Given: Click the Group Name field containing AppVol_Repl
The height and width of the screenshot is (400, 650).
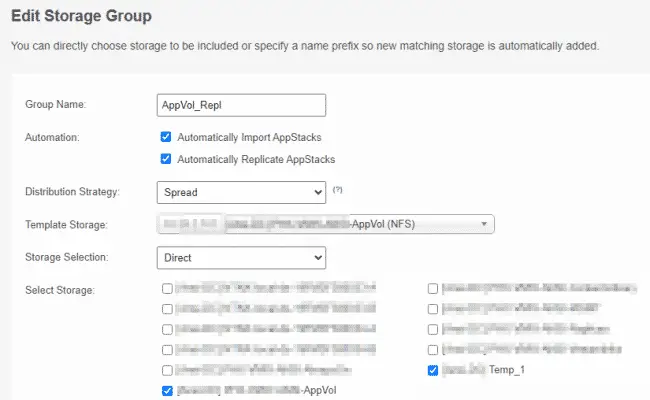Looking at the screenshot, I should [x=241, y=105].
